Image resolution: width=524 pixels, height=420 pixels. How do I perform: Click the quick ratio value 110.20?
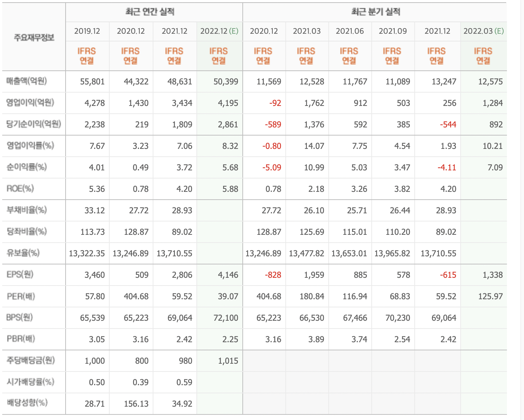click(x=398, y=232)
